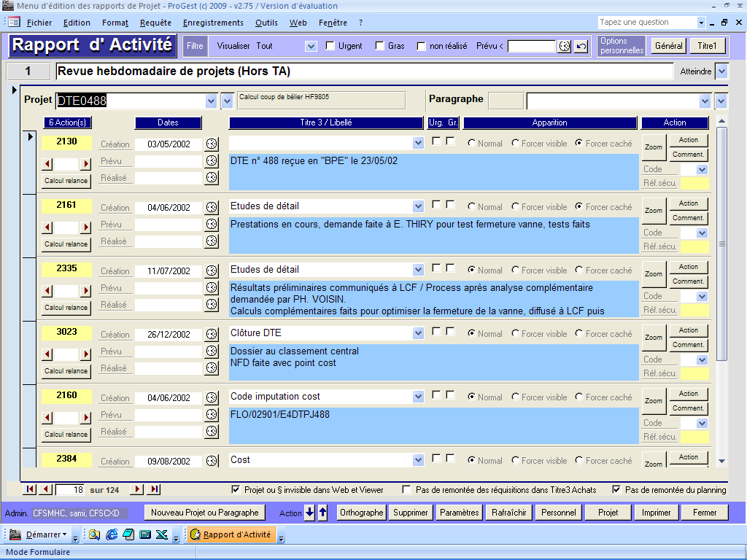Jump to the last record
Viewport: 747px width, 560px height.
[x=155, y=489]
